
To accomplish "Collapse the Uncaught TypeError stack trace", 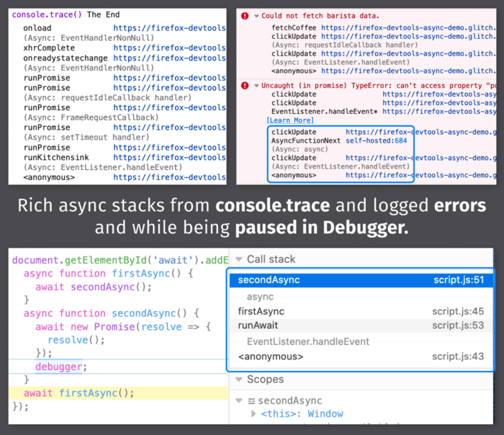I will [x=256, y=86].
